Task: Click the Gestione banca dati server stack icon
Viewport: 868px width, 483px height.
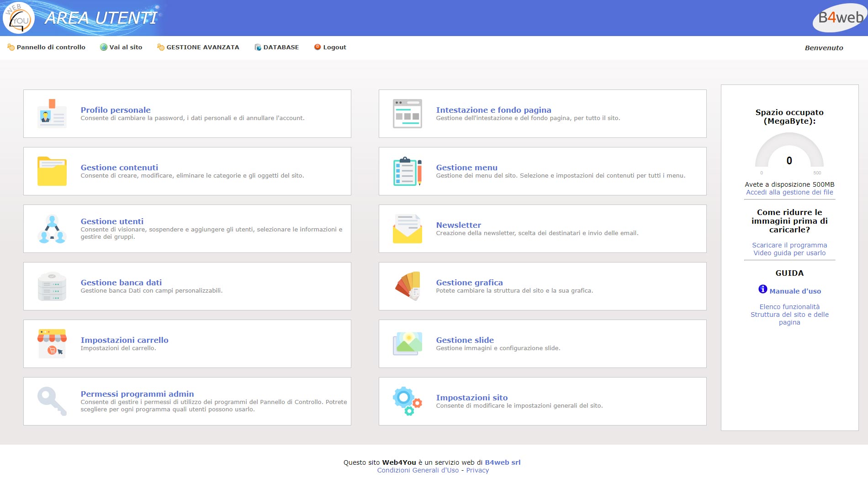Action: click(x=52, y=286)
